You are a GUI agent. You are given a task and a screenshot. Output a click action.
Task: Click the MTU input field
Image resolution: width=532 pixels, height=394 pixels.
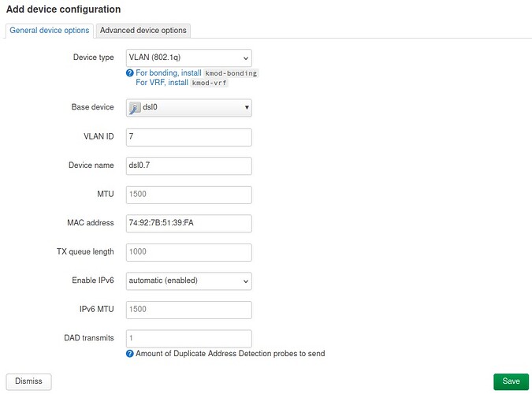188,195
